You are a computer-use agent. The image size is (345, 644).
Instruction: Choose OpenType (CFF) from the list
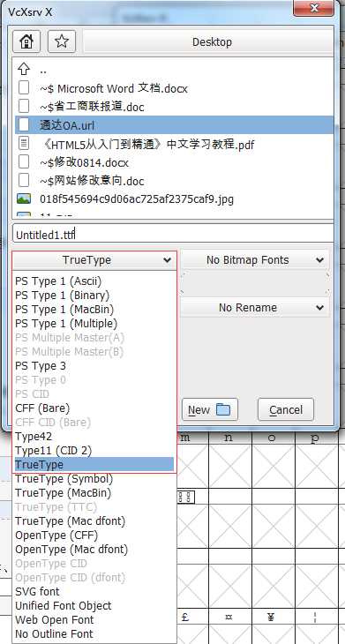[x=56, y=535]
